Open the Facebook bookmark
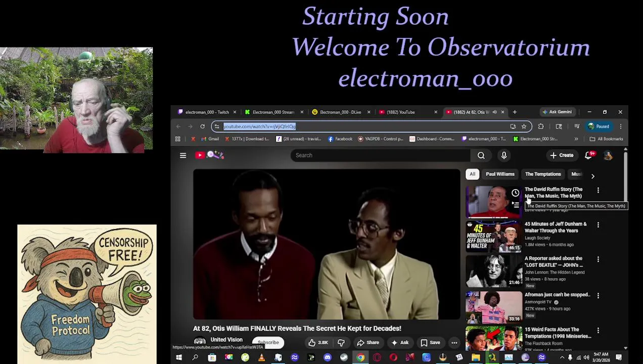Screen dimensions: 643x364 (340, 139)
